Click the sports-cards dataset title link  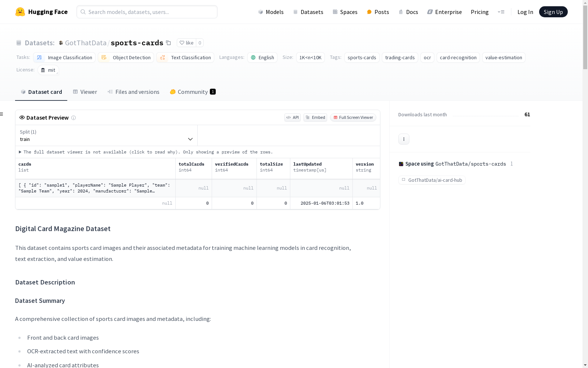(x=137, y=43)
